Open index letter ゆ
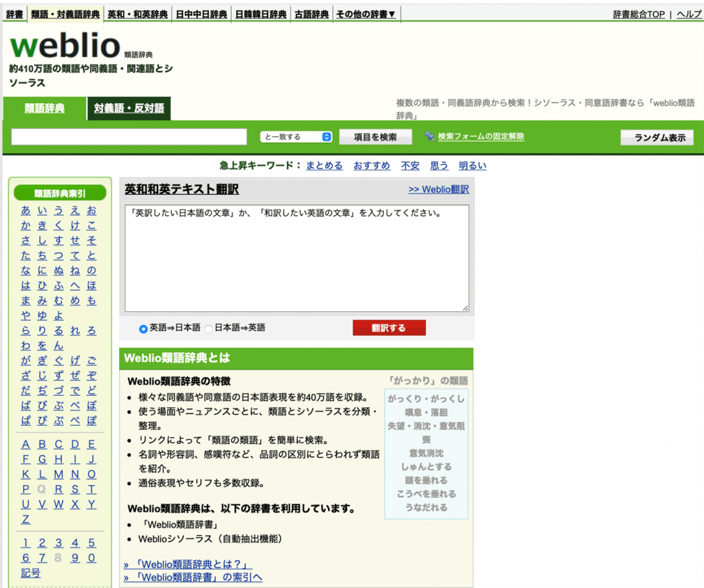The width and height of the screenshot is (704, 588). pos(42,315)
